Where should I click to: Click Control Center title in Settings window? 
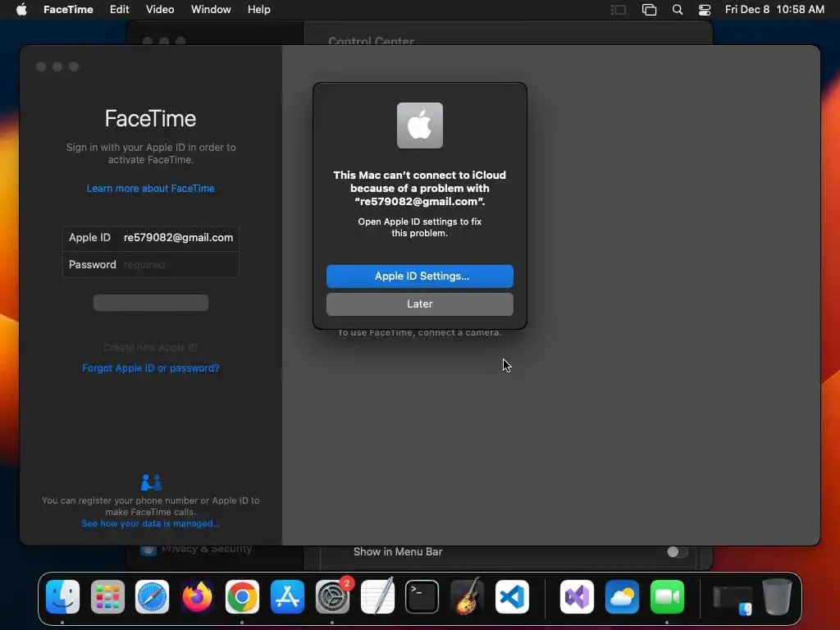click(371, 41)
